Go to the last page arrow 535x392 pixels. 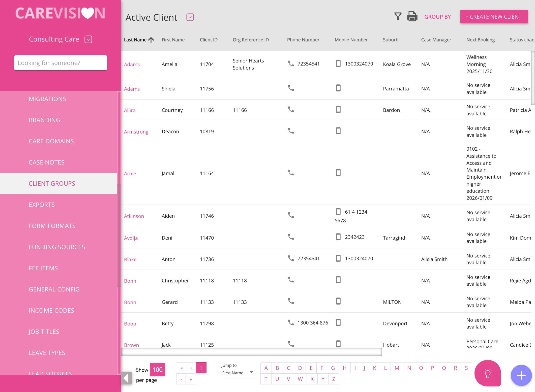coord(191,379)
